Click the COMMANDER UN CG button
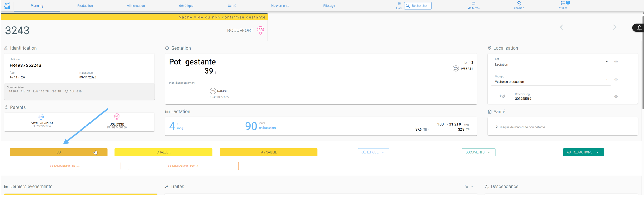644x205 pixels. pyautogui.click(x=65, y=166)
